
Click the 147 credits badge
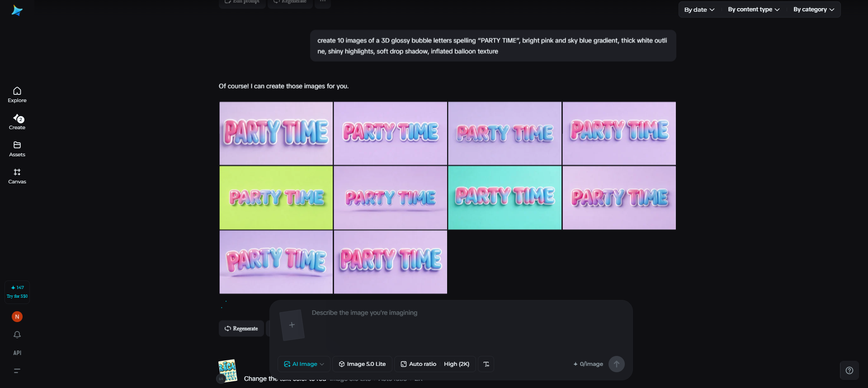(17, 292)
